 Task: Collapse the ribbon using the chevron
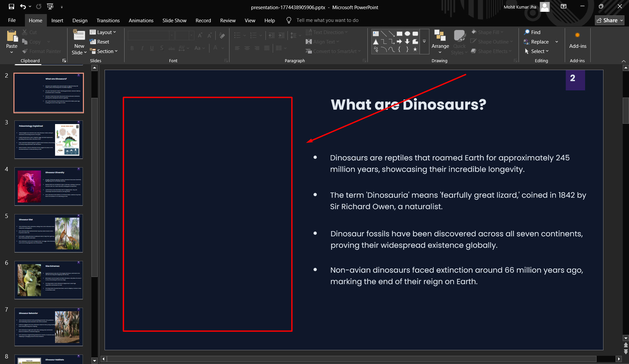click(623, 61)
